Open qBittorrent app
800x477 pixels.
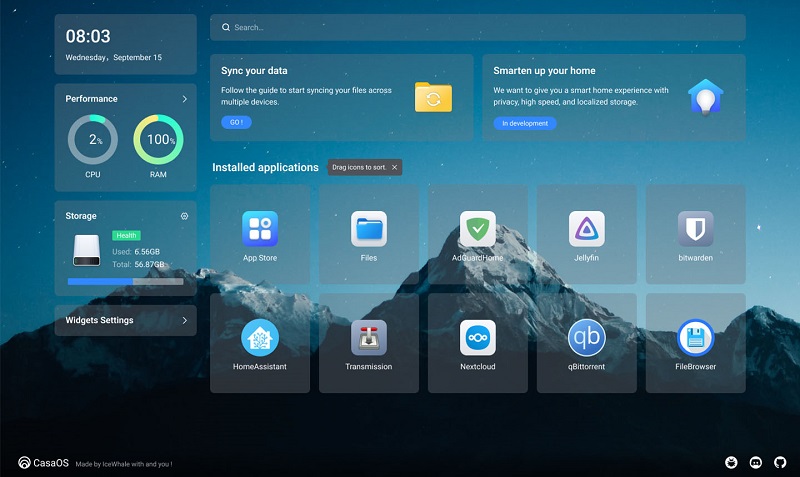point(586,338)
